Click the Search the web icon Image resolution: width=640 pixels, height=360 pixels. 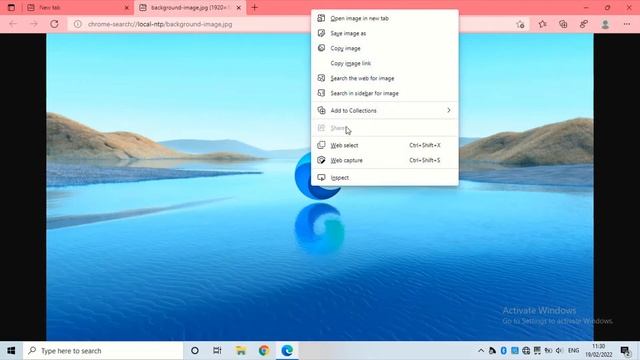[x=321, y=78]
